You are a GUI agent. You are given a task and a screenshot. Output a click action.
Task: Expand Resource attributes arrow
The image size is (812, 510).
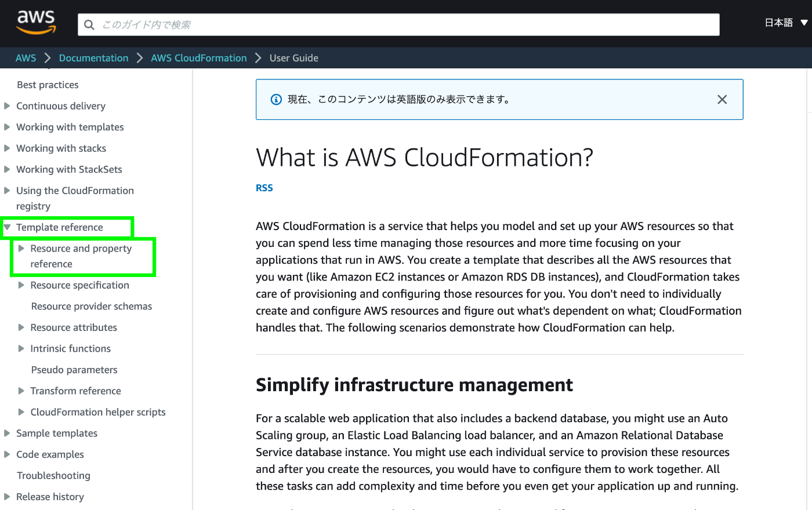21,327
